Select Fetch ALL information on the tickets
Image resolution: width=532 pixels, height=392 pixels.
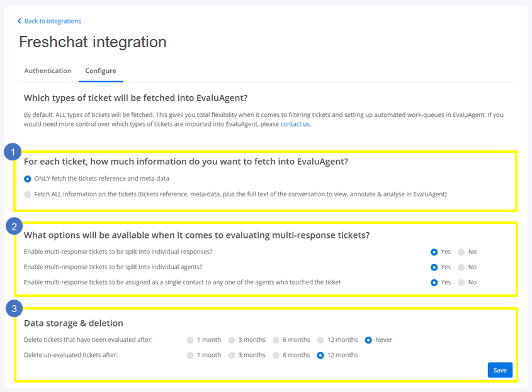(x=28, y=194)
